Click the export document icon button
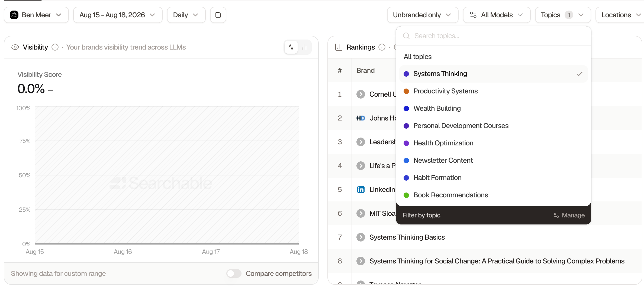Image resolution: width=644 pixels, height=287 pixels. 218,15
